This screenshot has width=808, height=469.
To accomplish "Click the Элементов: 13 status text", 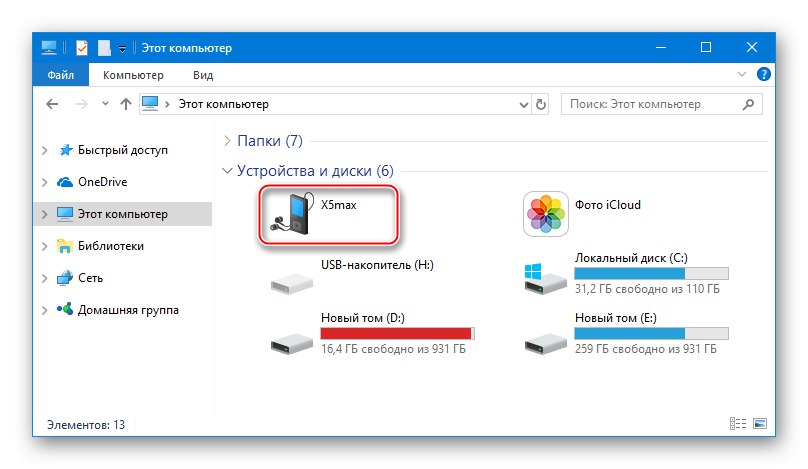I will [x=86, y=425].
